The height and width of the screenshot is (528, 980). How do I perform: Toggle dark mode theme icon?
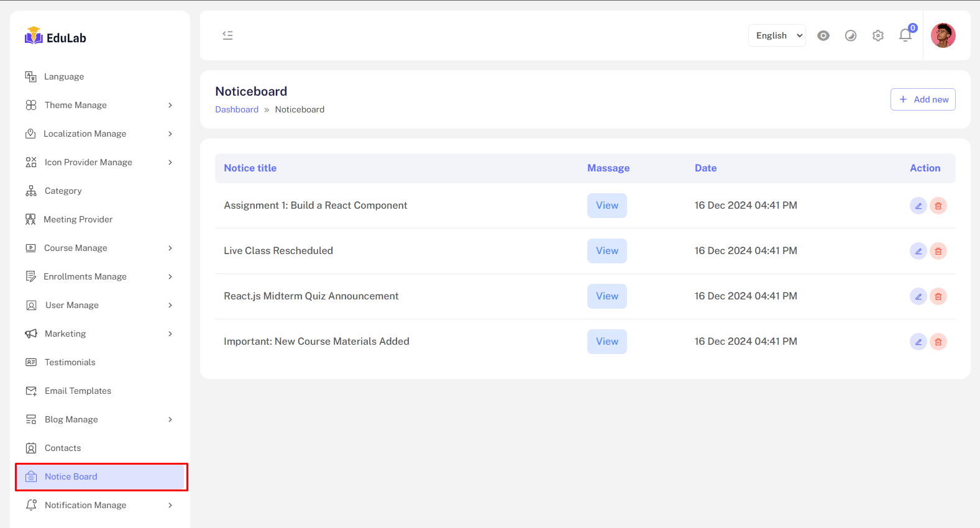(850, 35)
